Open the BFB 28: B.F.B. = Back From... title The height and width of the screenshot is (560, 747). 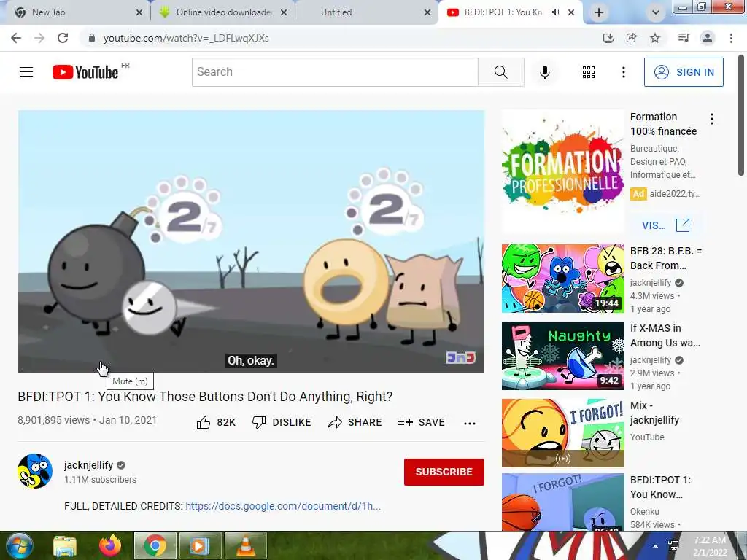[665, 258]
